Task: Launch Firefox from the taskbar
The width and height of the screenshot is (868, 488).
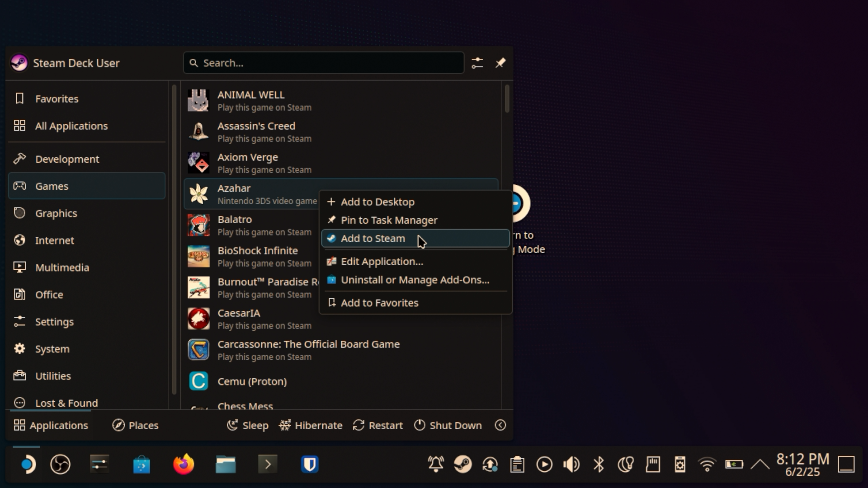Action: click(184, 465)
